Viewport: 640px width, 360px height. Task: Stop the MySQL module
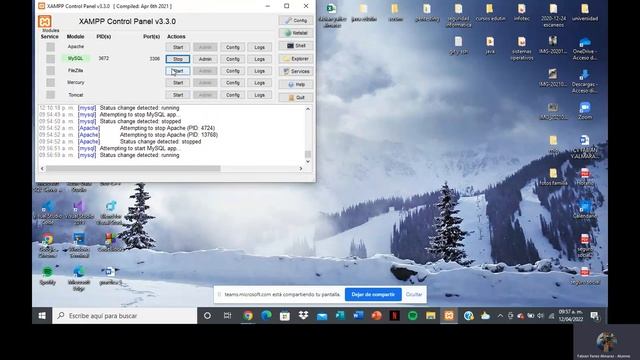178,59
